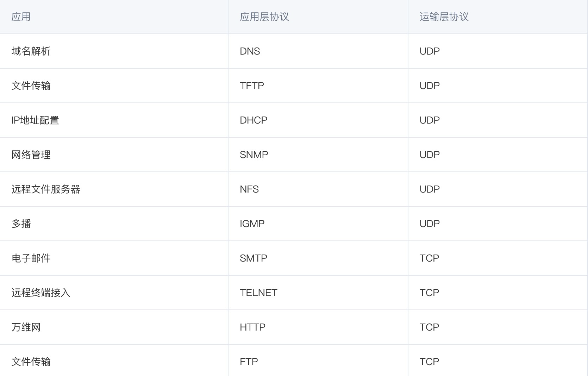Select the 电子邮件 cell
The image size is (588, 376).
[x=114, y=258]
